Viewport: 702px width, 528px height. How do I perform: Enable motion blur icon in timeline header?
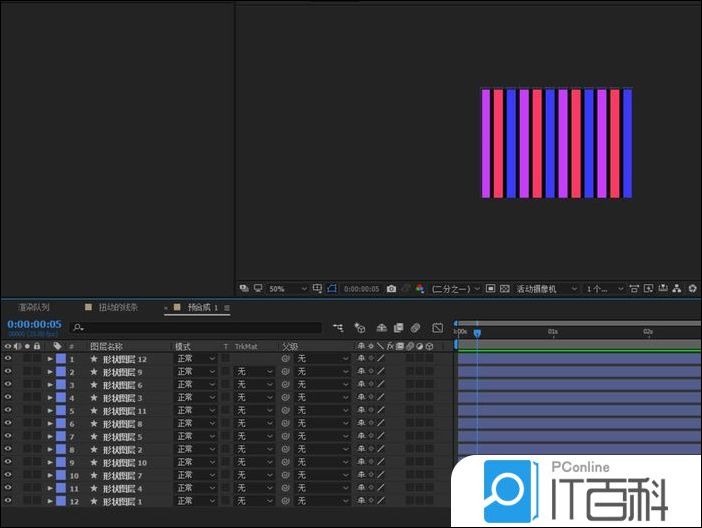pos(415,327)
